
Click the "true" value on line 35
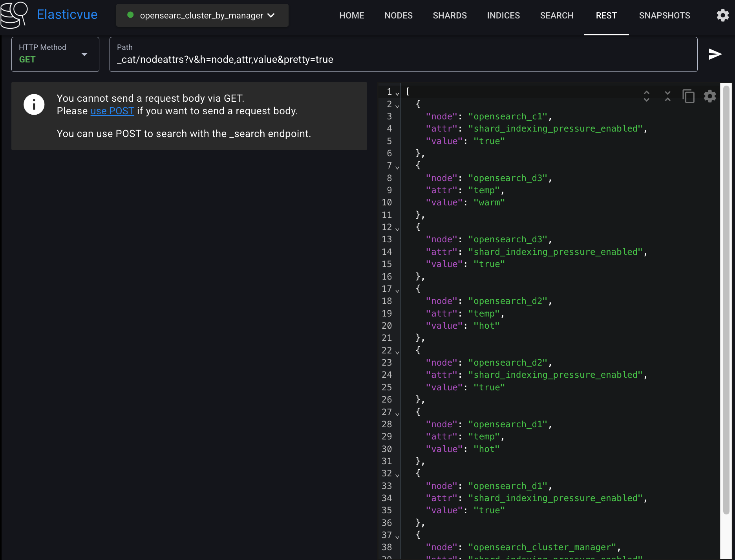pyautogui.click(x=489, y=511)
